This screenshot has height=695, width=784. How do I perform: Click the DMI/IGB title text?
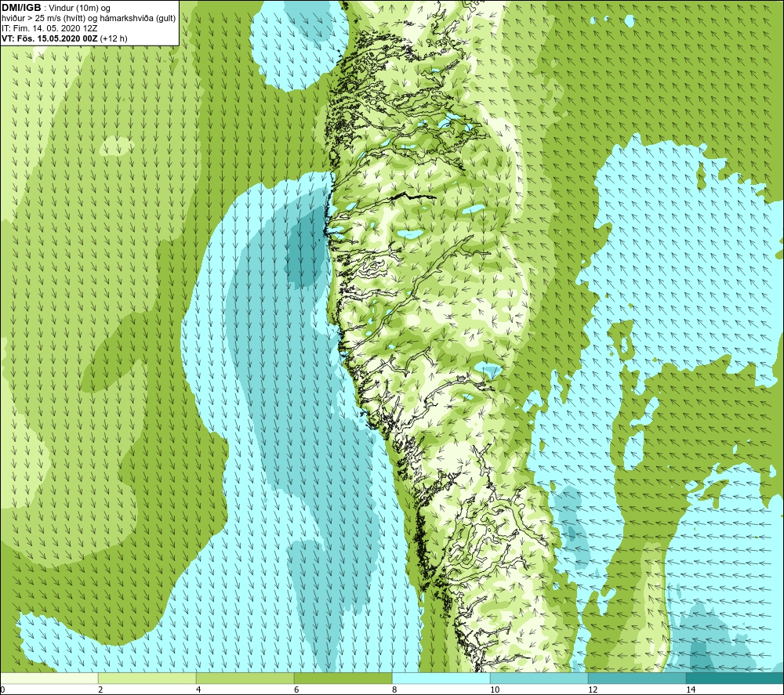[x=21, y=8]
